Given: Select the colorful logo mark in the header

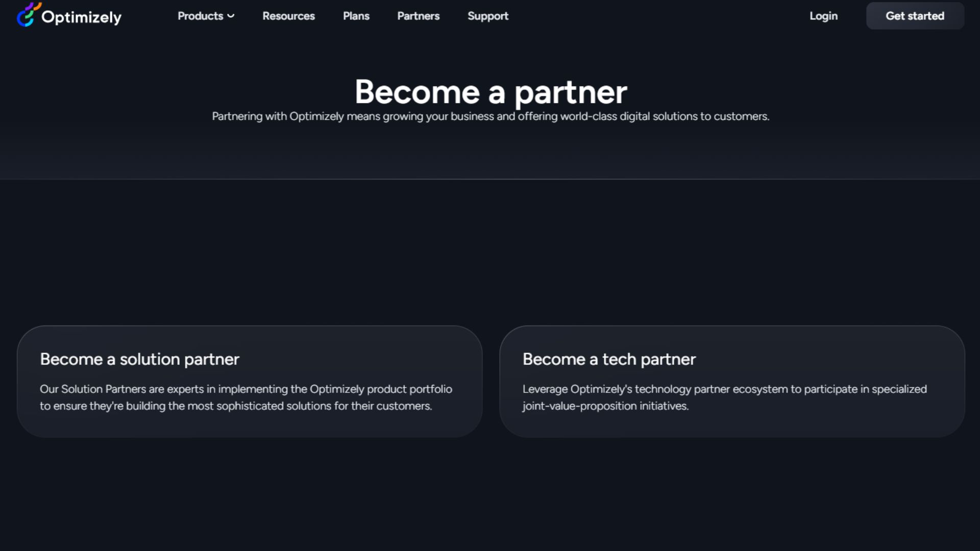Looking at the screenshot, I should point(27,16).
